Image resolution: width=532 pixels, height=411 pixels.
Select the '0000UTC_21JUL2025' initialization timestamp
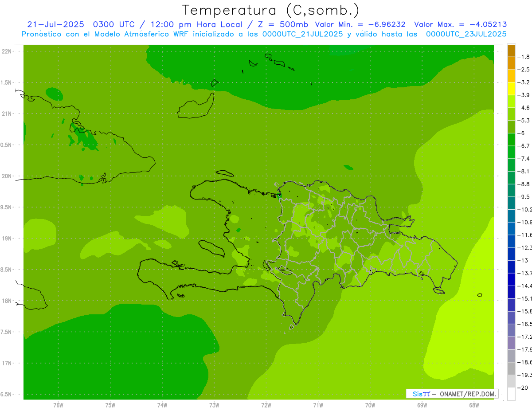pyautogui.click(x=302, y=34)
